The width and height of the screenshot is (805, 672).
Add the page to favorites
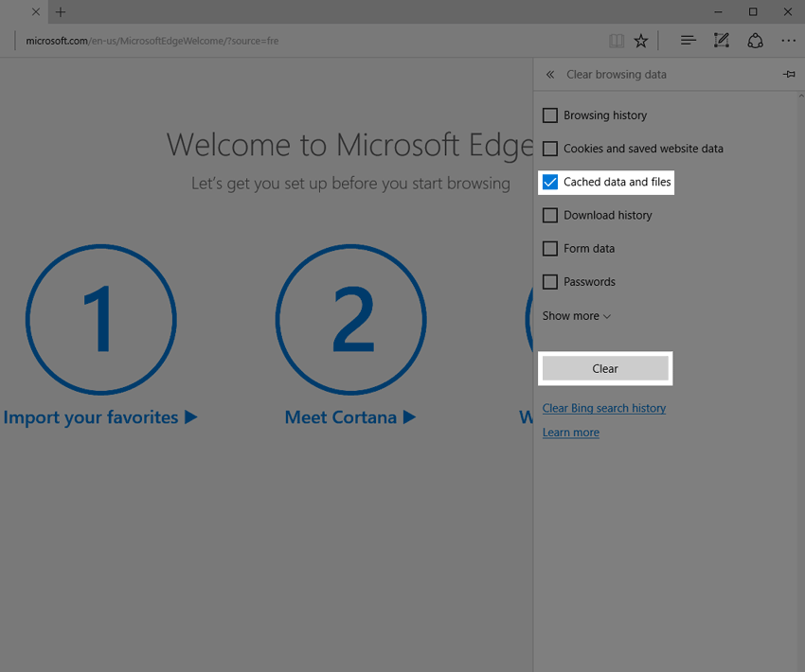pyautogui.click(x=641, y=41)
